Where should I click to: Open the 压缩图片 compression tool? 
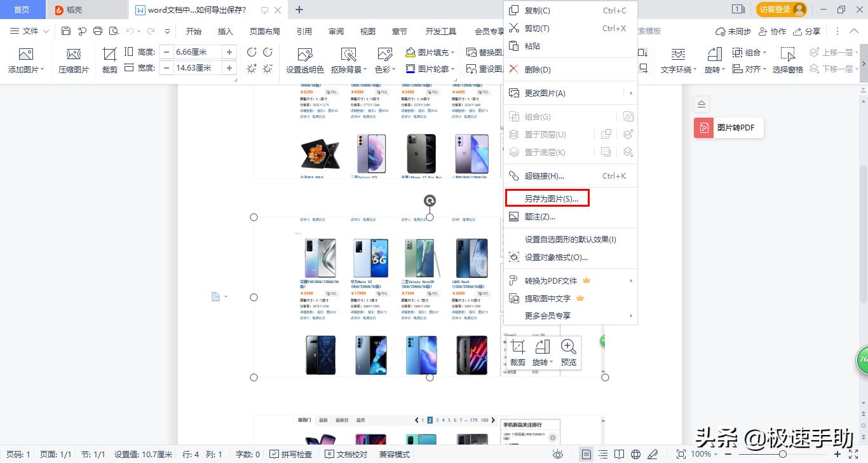coord(73,60)
